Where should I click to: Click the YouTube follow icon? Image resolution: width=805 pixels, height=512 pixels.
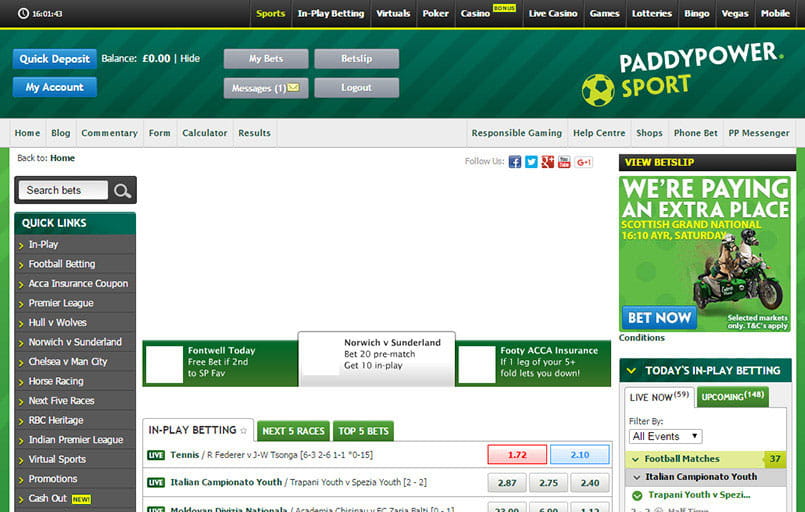pos(564,162)
